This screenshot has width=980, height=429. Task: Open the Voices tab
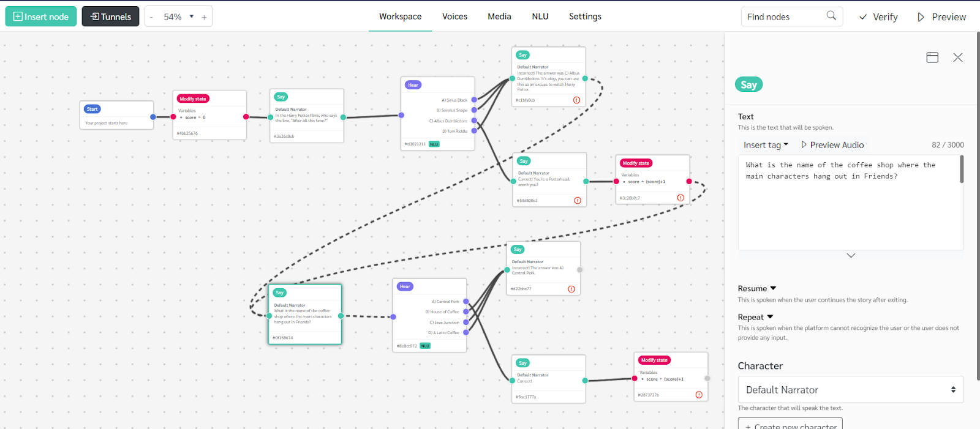pyautogui.click(x=454, y=17)
